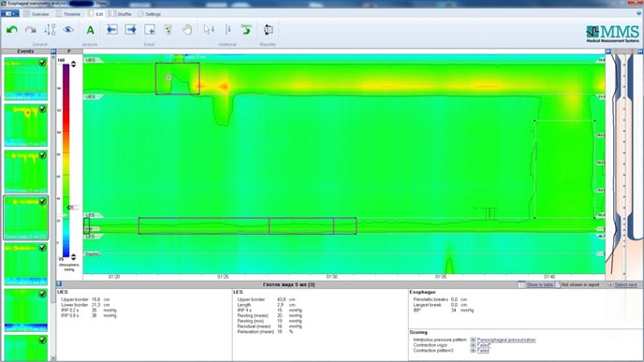The width and height of the screenshot is (644, 362).
Task: Open the Reporter icon in toolbar
Action: click(x=269, y=30)
